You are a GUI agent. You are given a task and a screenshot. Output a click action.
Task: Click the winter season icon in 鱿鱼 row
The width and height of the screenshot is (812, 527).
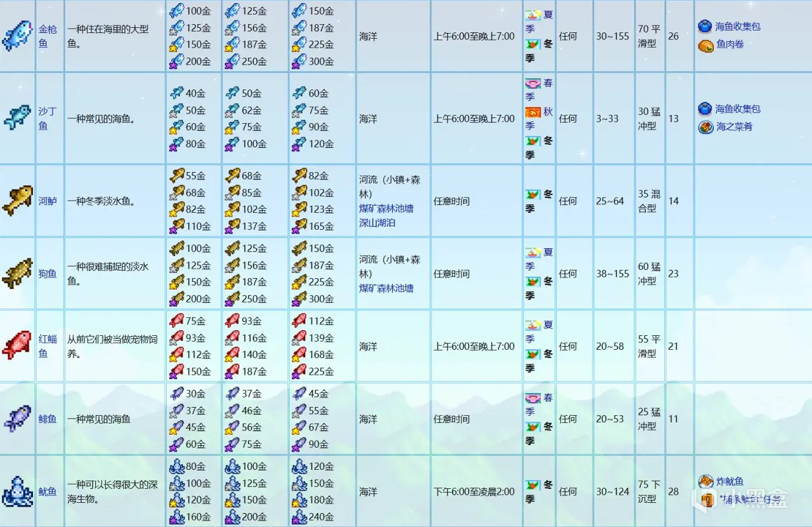click(x=533, y=486)
